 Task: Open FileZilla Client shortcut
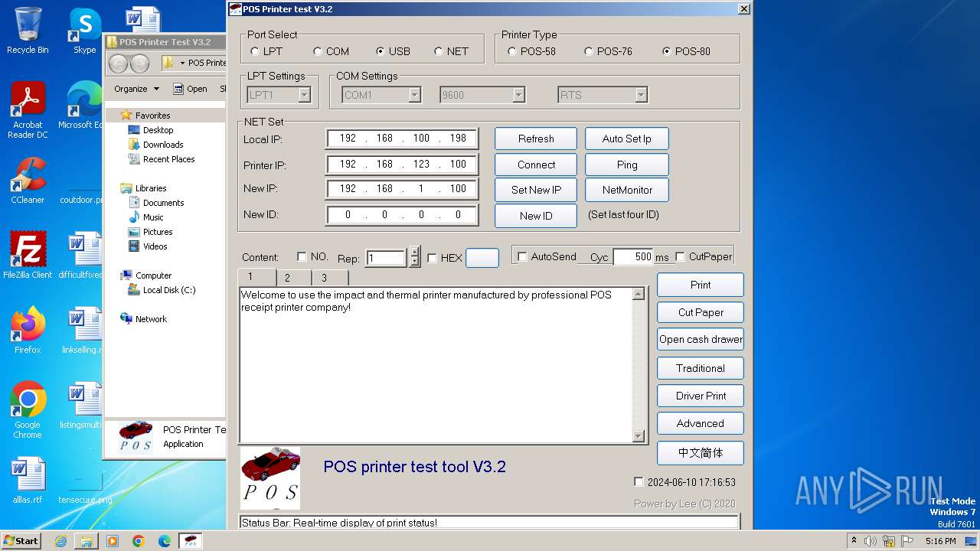(x=28, y=255)
